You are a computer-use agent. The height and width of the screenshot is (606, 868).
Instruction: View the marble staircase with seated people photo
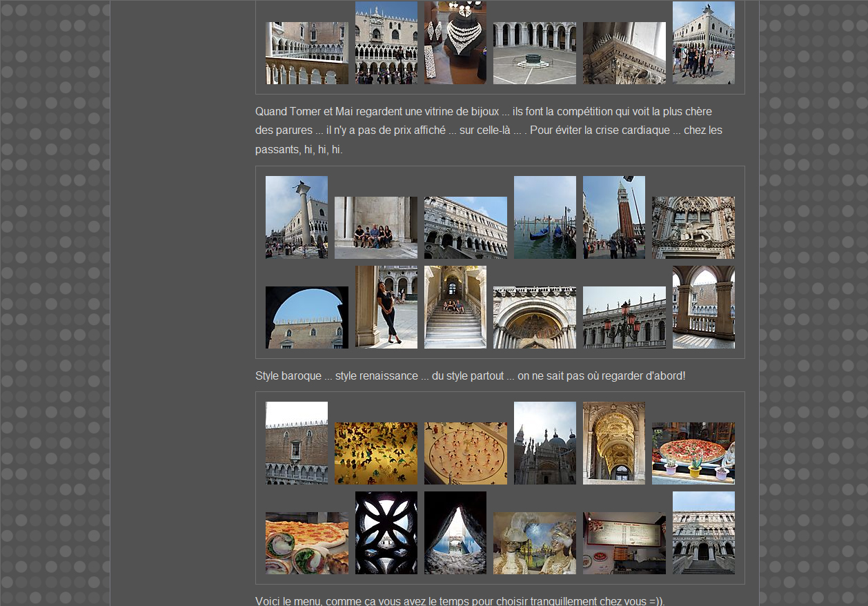455,307
